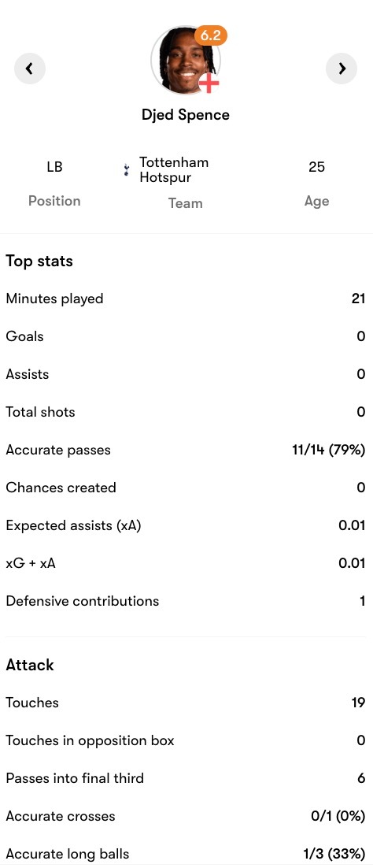
Task: Go to previous player with left arrow
Action: 29,69
